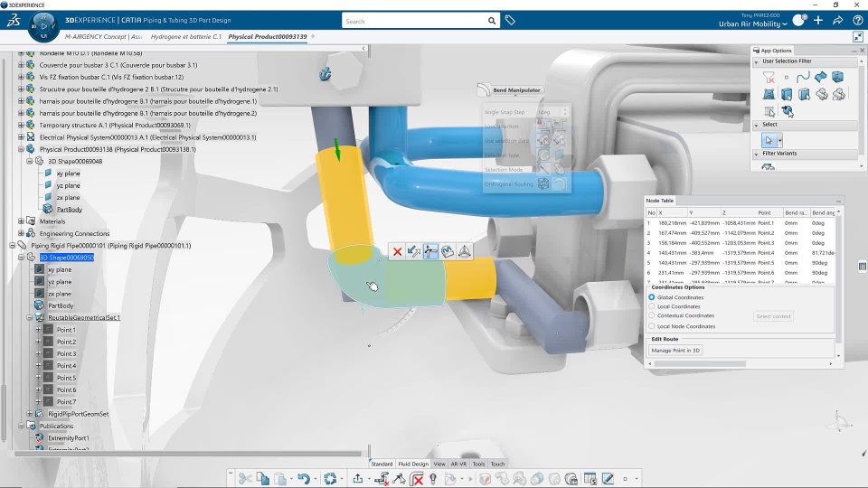Expand Point.1 in the tree
868x488 pixels.
point(39,329)
